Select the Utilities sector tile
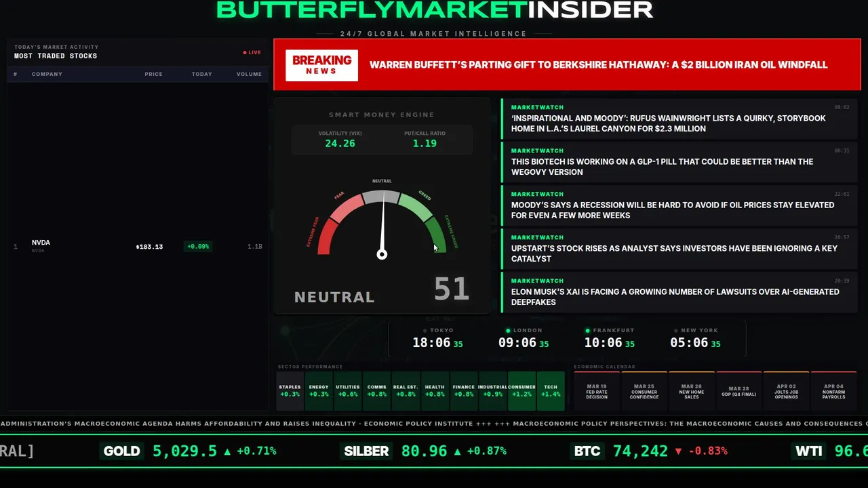 click(348, 391)
